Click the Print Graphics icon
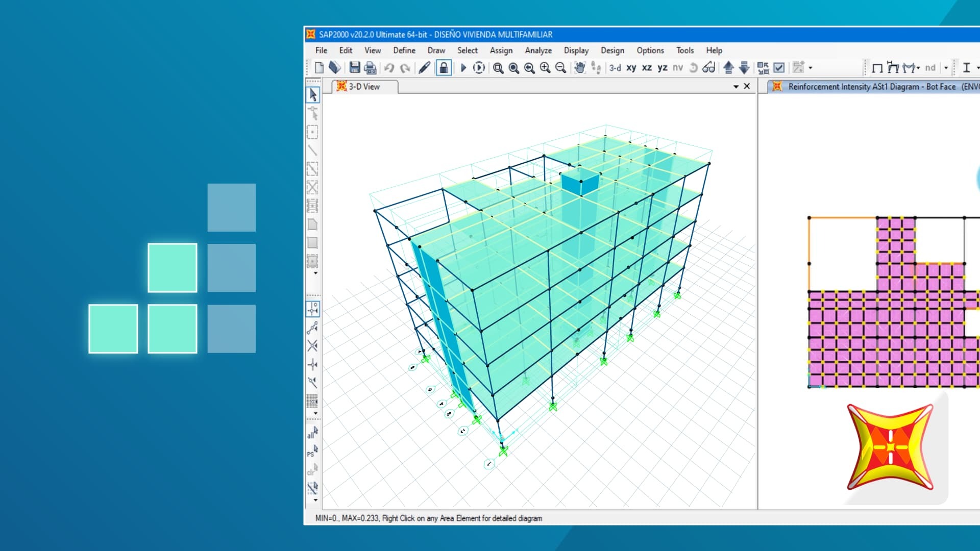 click(x=370, y=67)
